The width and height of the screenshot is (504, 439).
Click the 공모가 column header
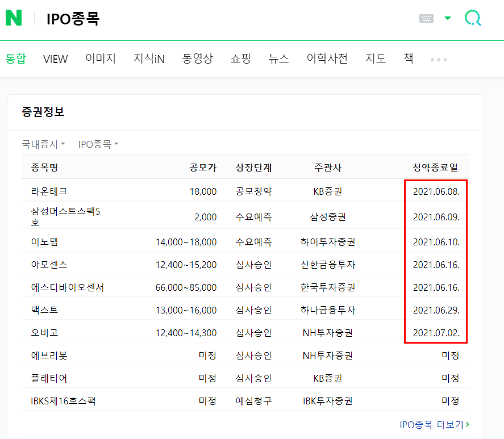pyautogui.click(x=203, y=168)
